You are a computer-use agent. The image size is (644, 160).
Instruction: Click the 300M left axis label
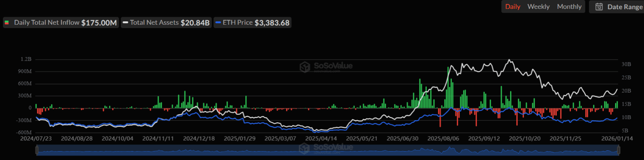point(24,96)
